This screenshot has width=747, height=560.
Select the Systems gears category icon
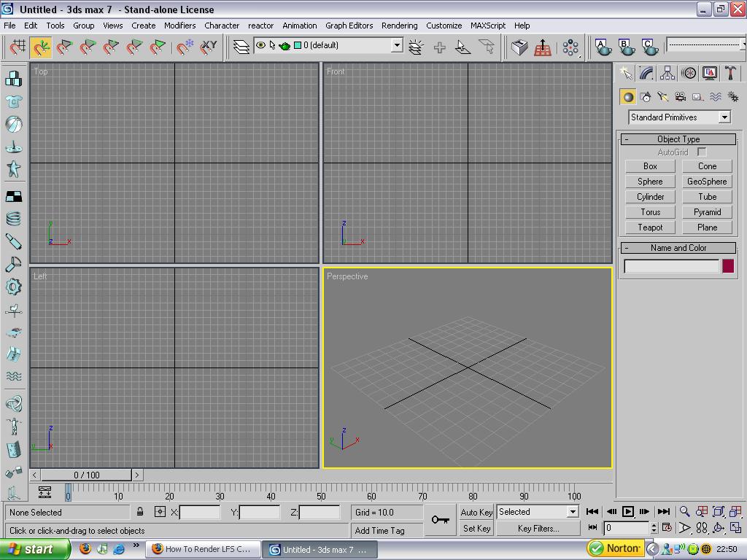pyautogui.click(x=733, y=97)
